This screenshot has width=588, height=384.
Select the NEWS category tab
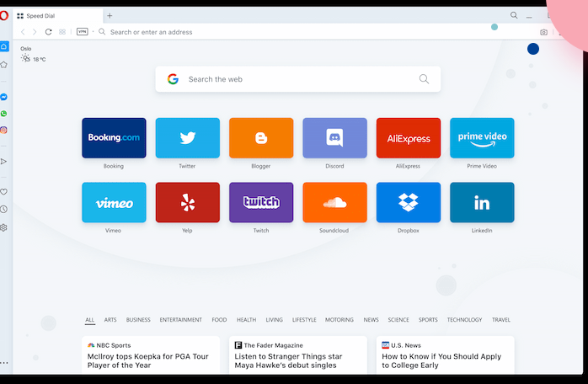(371, 320)
